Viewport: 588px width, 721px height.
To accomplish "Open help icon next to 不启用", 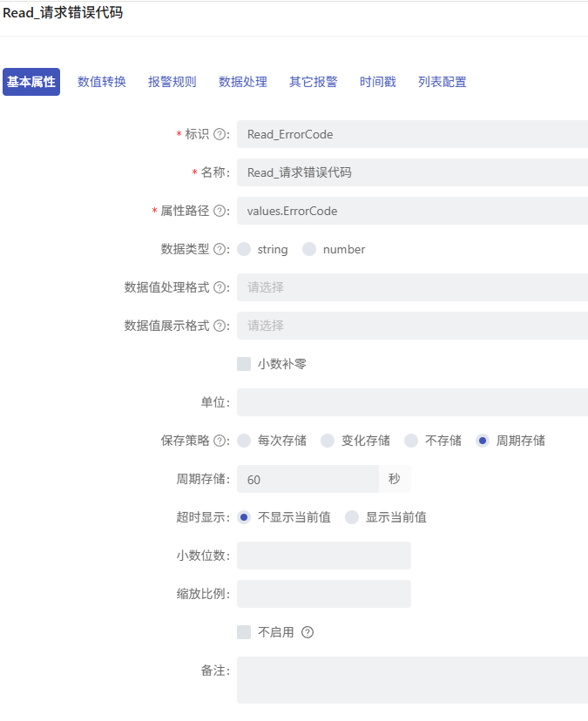I will [308, 632].
